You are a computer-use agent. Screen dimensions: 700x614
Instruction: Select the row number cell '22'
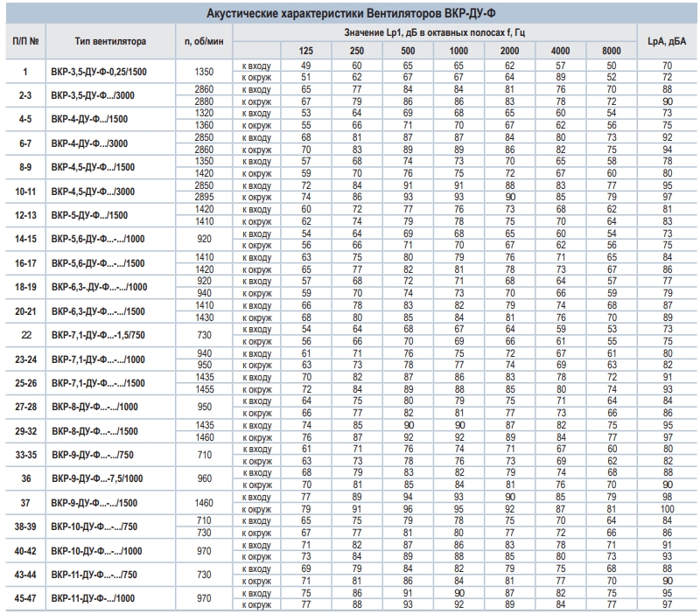point(25,333)
